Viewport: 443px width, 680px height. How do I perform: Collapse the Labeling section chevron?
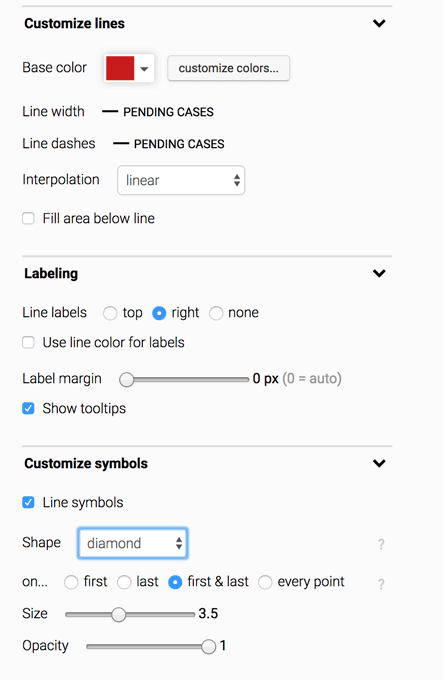(x=379, y=273)
